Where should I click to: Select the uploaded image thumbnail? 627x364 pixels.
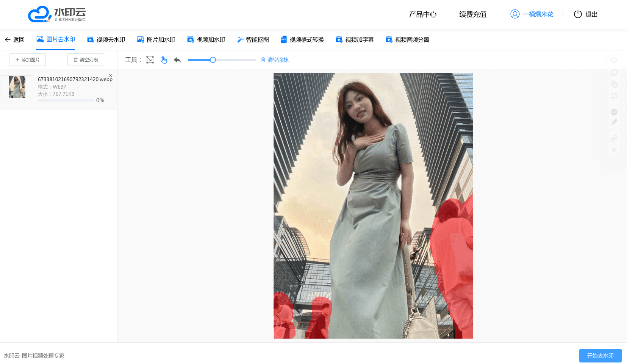(x=17, y=87)
